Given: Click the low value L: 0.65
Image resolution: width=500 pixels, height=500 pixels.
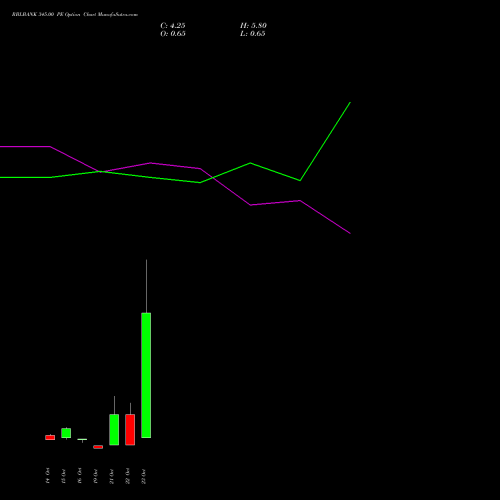Looking at the screenshot, I should point(253,34).
